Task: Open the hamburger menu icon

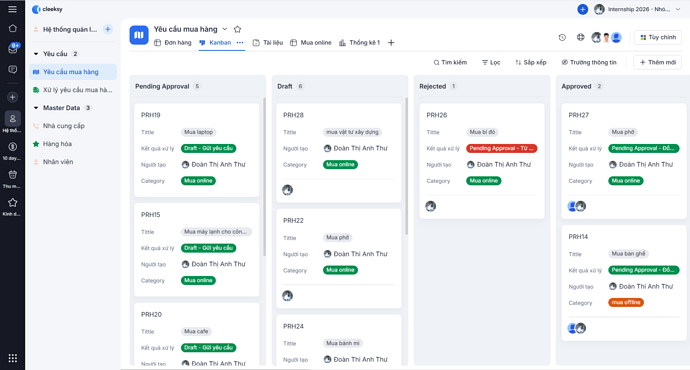Action: (x=12, y=9)
